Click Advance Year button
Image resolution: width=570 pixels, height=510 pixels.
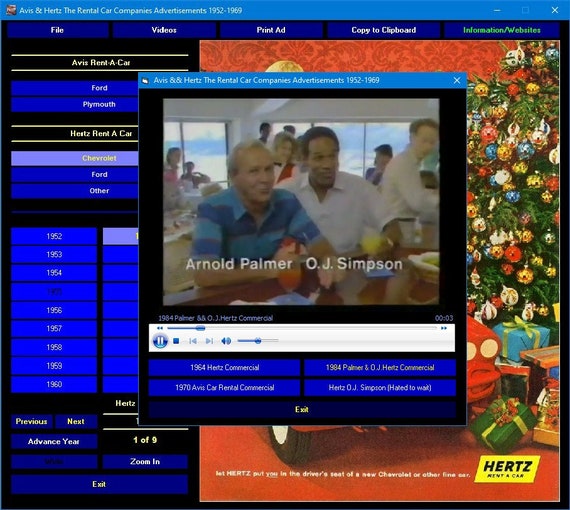click(x=54, y=442)
